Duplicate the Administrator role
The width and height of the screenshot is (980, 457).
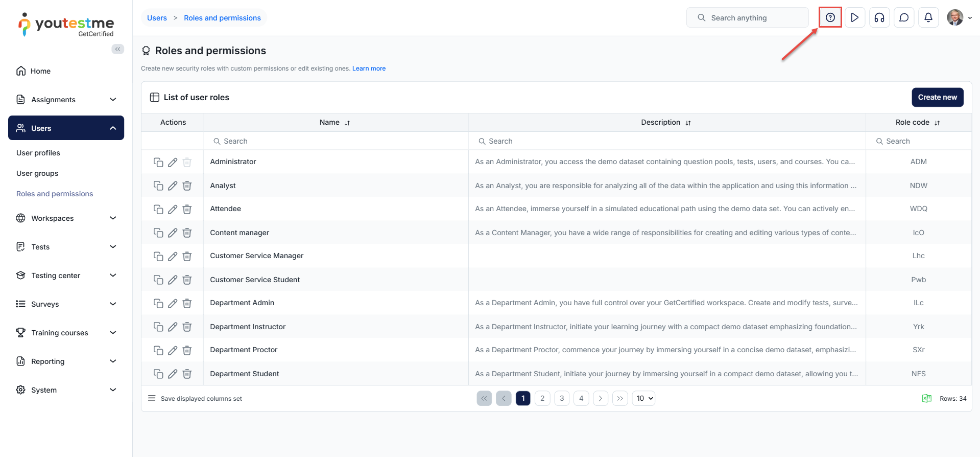(158, 162)
